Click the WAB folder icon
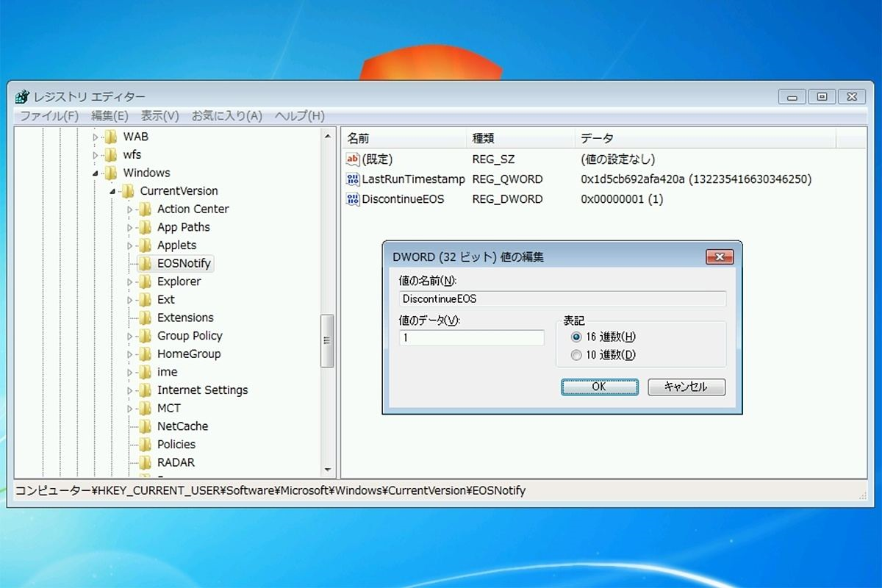 111,137
